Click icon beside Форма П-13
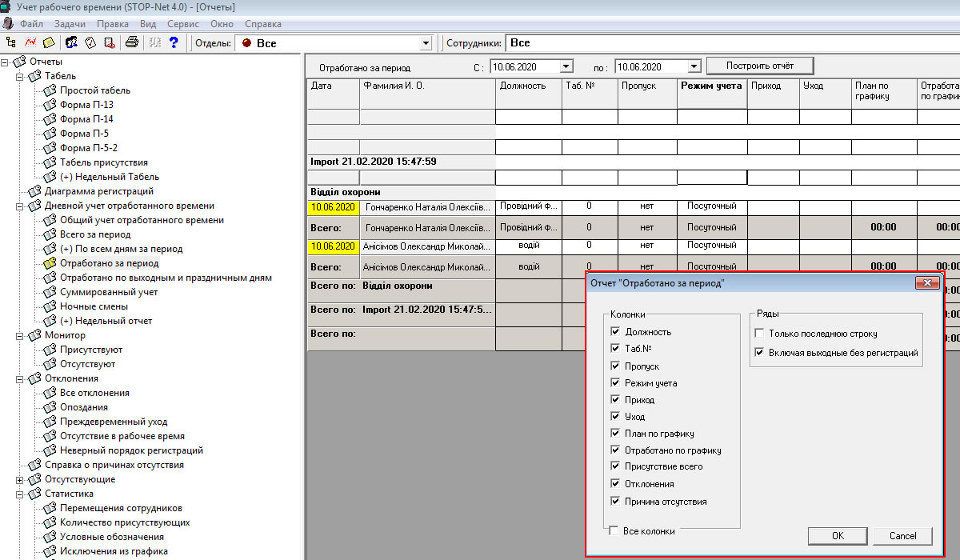This screenshot has height=560, width=960. click(x=50, y=105)
